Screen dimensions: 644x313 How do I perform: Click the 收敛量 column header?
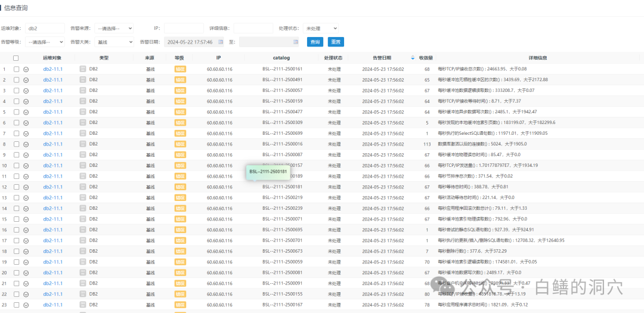click(426, 58)
